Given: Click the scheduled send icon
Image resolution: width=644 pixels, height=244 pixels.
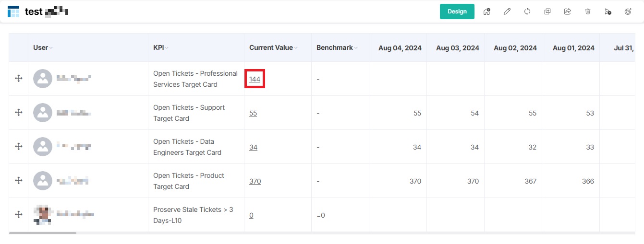Looking at the screenshot, I should click(x=608, y=12).
